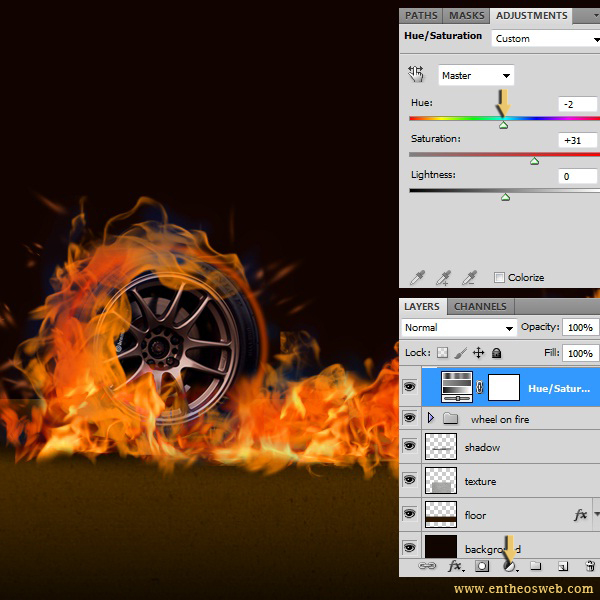Pick the first eyedropper tool
The image size is (600, 600).
[x=417, y=277]
